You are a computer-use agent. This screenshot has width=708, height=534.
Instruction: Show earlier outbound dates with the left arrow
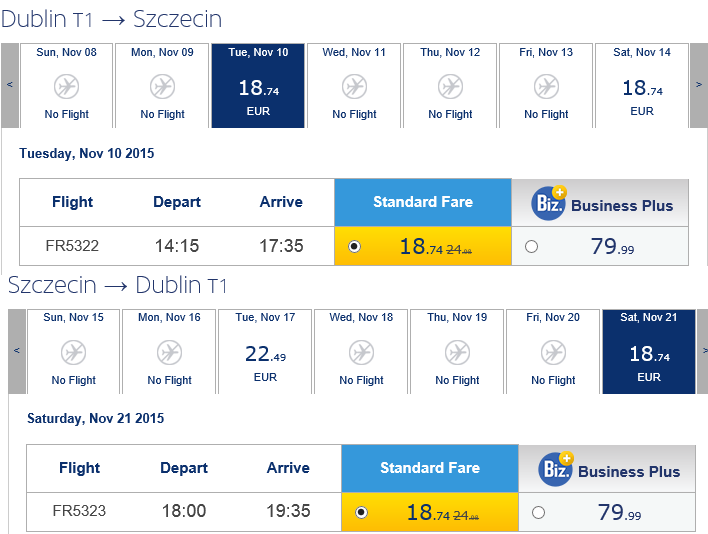[x=10, y=85]
